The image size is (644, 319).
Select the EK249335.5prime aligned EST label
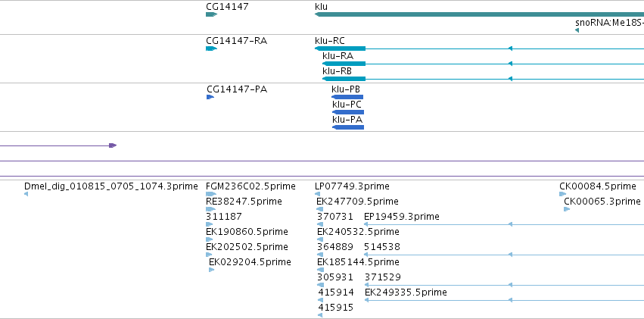point(406,292)
